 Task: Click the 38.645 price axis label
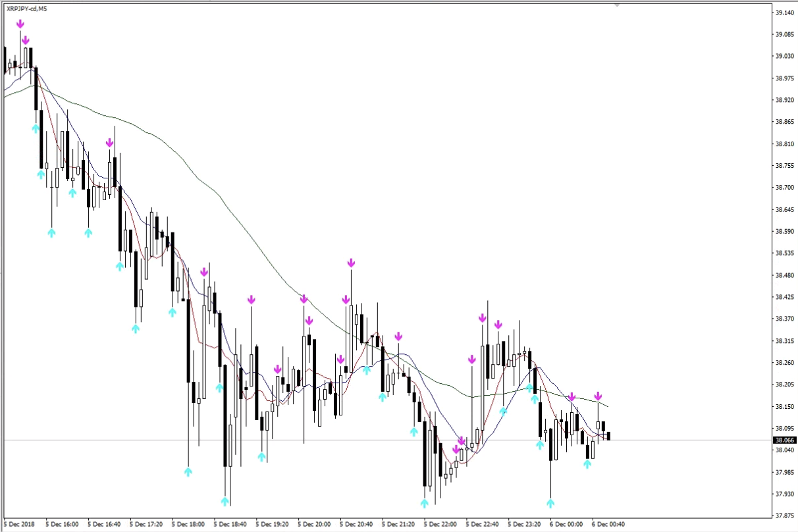tap(785, 209)
